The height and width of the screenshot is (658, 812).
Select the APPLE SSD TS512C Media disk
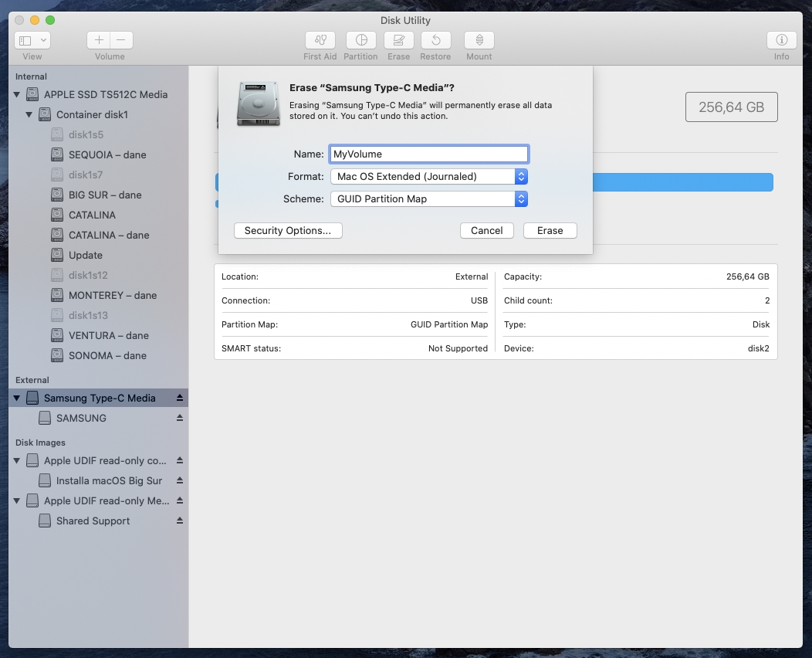click(x=98, y=94)
